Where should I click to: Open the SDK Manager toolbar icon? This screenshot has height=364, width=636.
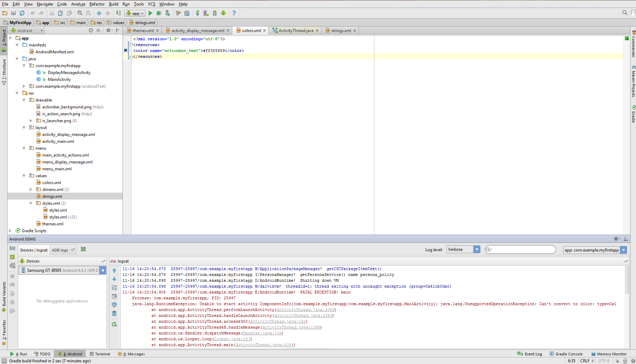pyautogui.click(x=214, y=13)
